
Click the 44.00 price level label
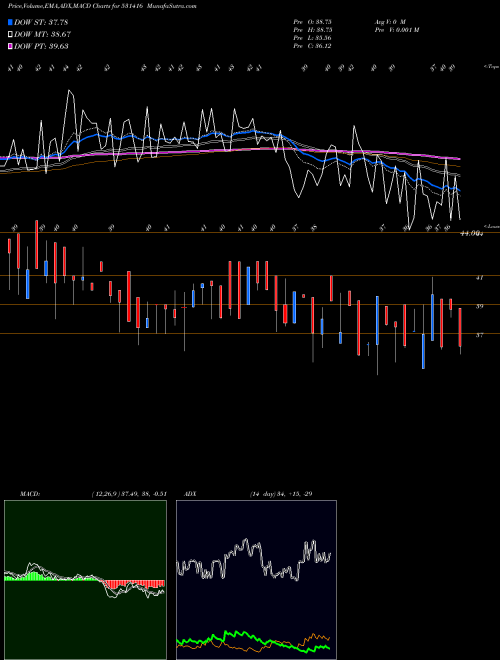471,233
